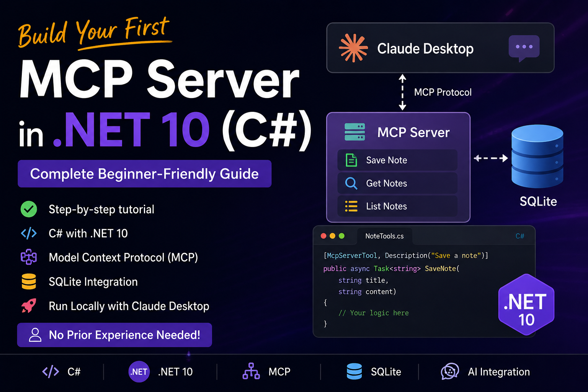
Task: Click the SQLite label under the database
Action: pos(538,201)
